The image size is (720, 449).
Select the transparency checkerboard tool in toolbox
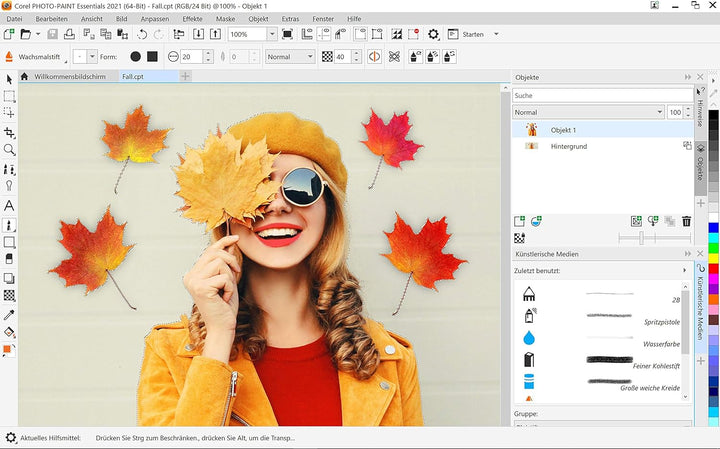pos(9,295)
